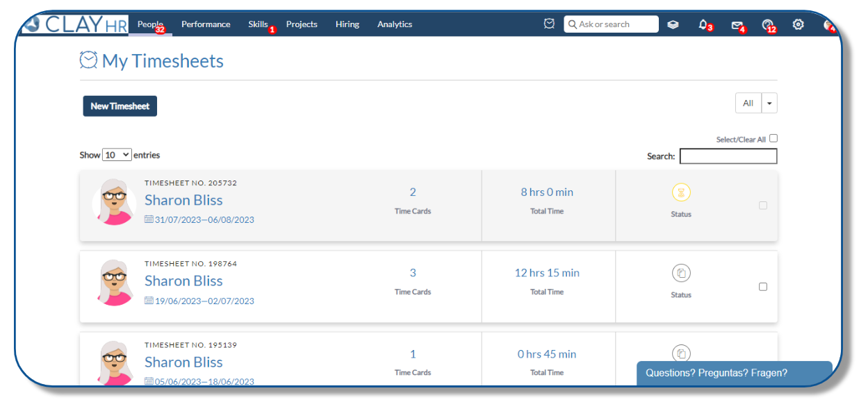Focus the Ask or search field
The image size is (868, 409).
coord(612,24)
